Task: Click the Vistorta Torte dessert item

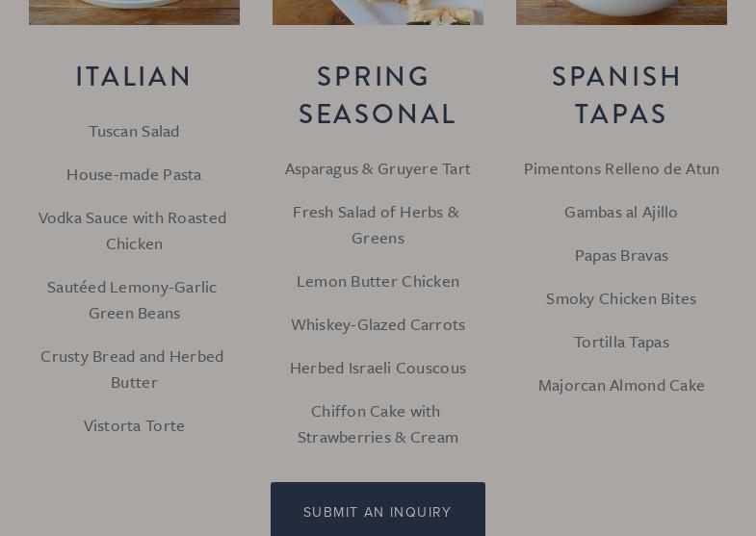Action: tap(134, 425)
